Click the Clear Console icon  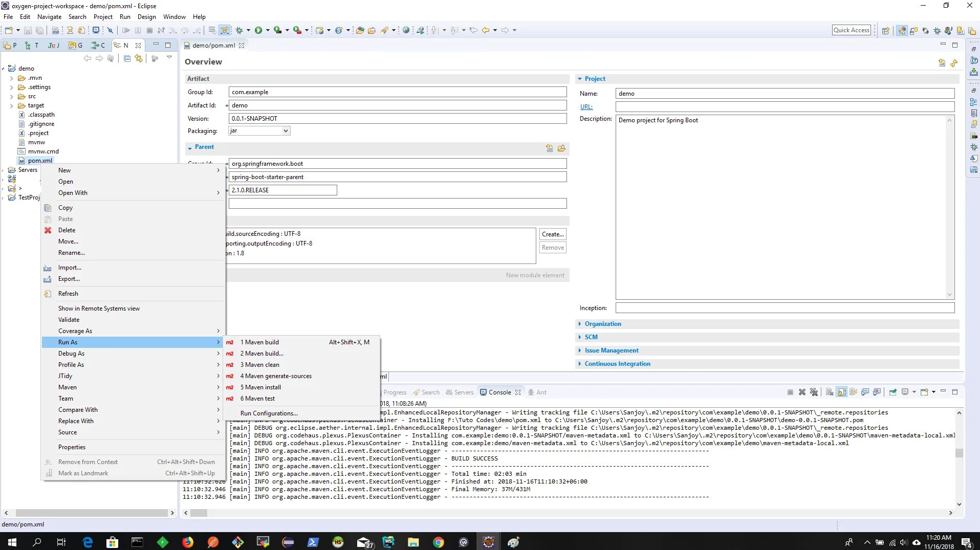point(830,392)
